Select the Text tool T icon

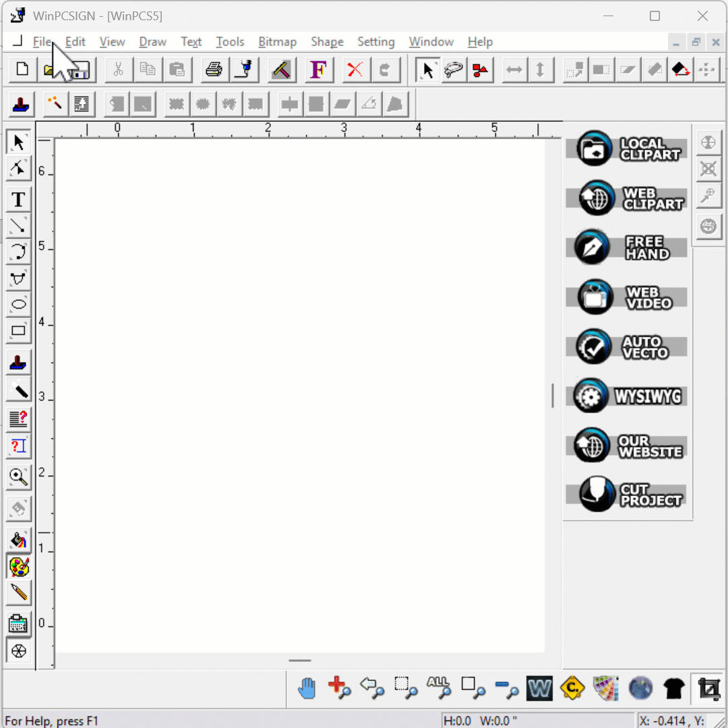coord(19,200)
